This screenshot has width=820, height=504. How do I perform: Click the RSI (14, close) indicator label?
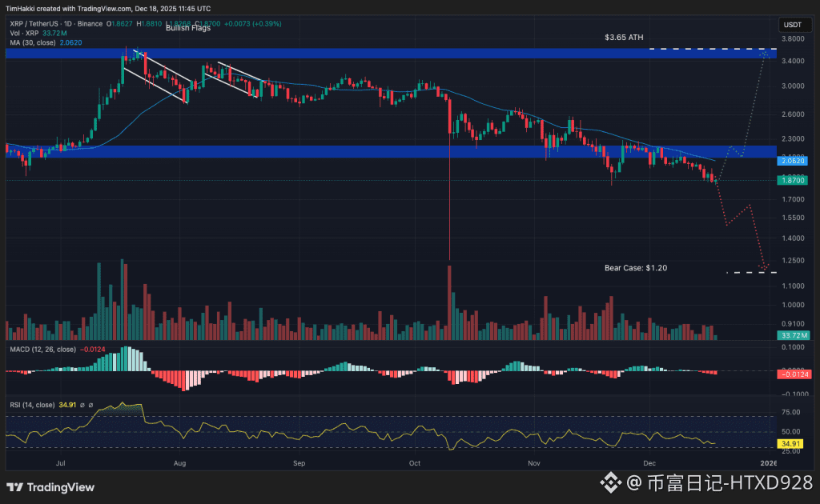click(32, 405)
